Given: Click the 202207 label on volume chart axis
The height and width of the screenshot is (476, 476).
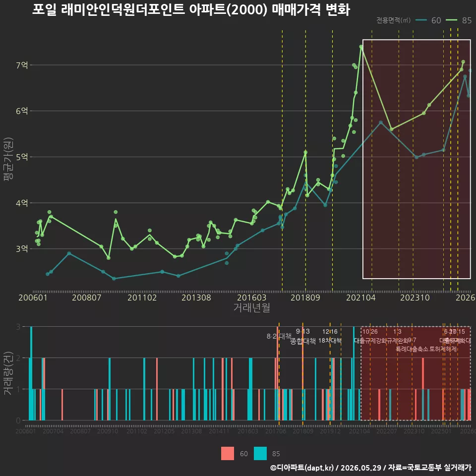Looking at the screenshot, I should tap(387, 431).
